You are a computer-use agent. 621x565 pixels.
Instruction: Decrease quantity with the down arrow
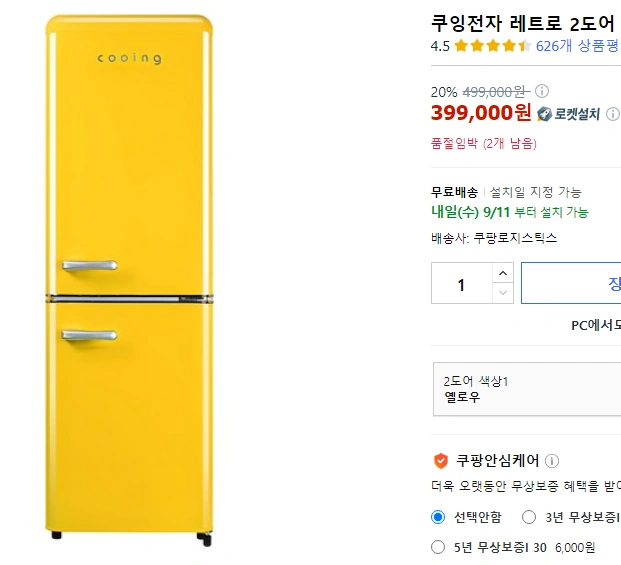[503, 293]
